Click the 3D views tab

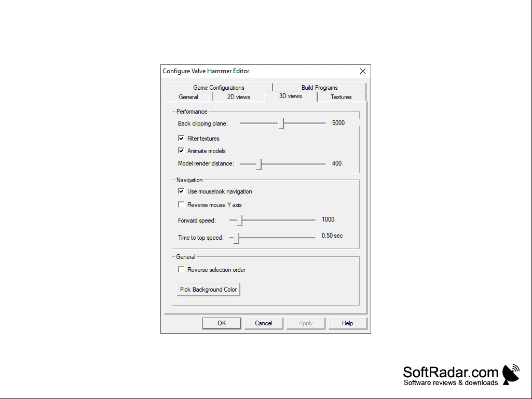click(x=291, y=96)
